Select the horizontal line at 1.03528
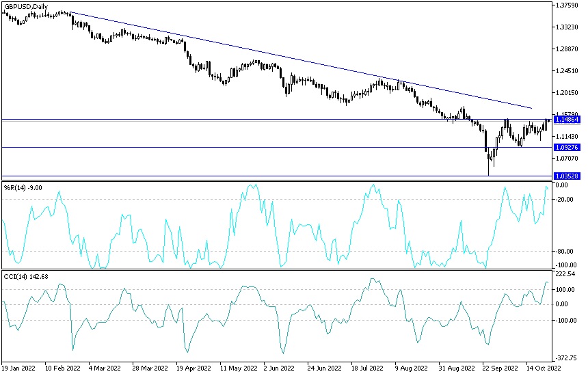588x376 pixels. [x=278, y=176]
